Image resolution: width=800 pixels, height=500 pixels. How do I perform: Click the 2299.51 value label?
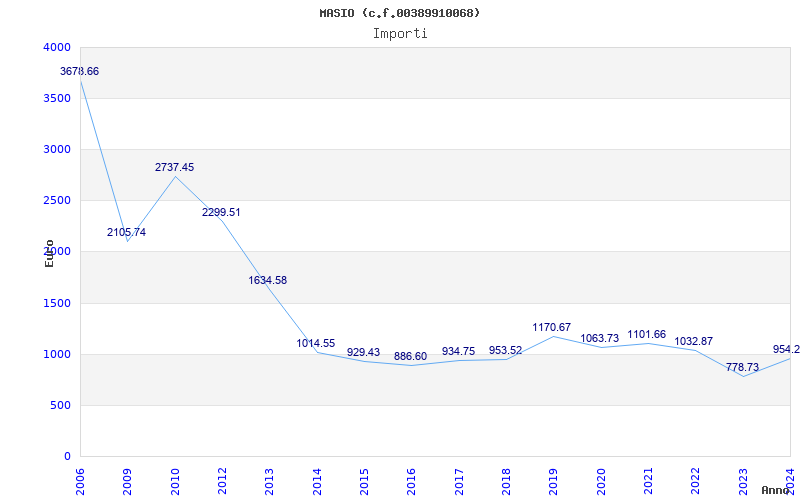coord(221,213)
